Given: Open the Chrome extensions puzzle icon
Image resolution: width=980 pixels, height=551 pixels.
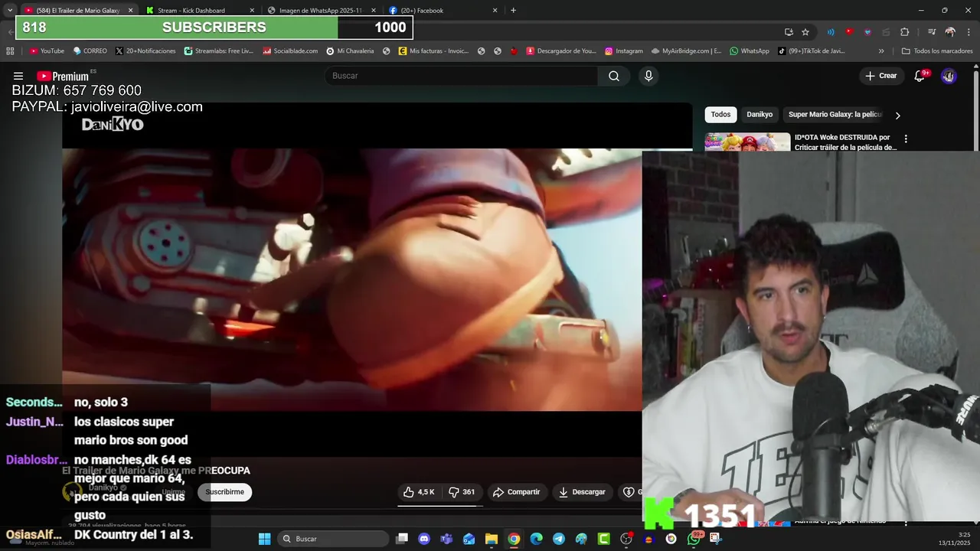Looking at the screenshot, I should [x=904, y=32].
